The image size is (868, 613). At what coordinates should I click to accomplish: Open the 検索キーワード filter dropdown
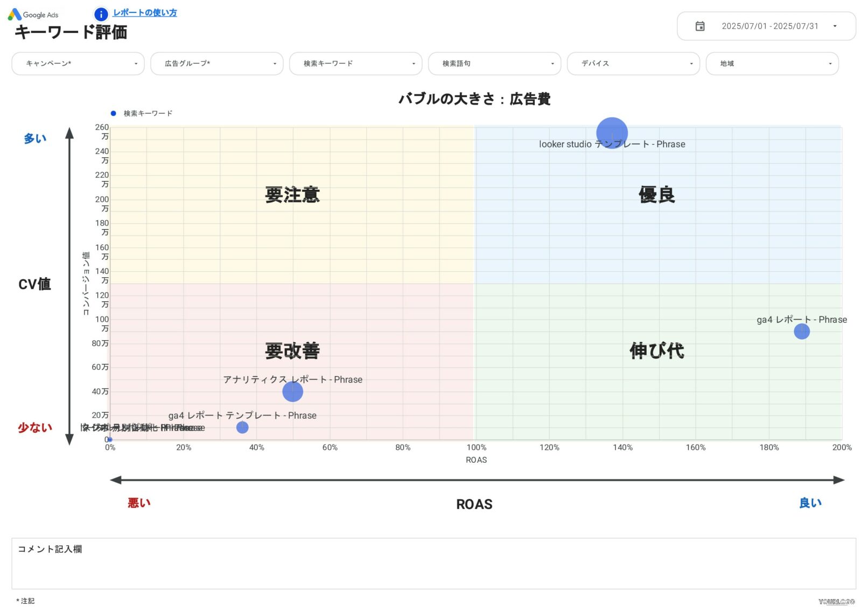[x=355, y=64]
